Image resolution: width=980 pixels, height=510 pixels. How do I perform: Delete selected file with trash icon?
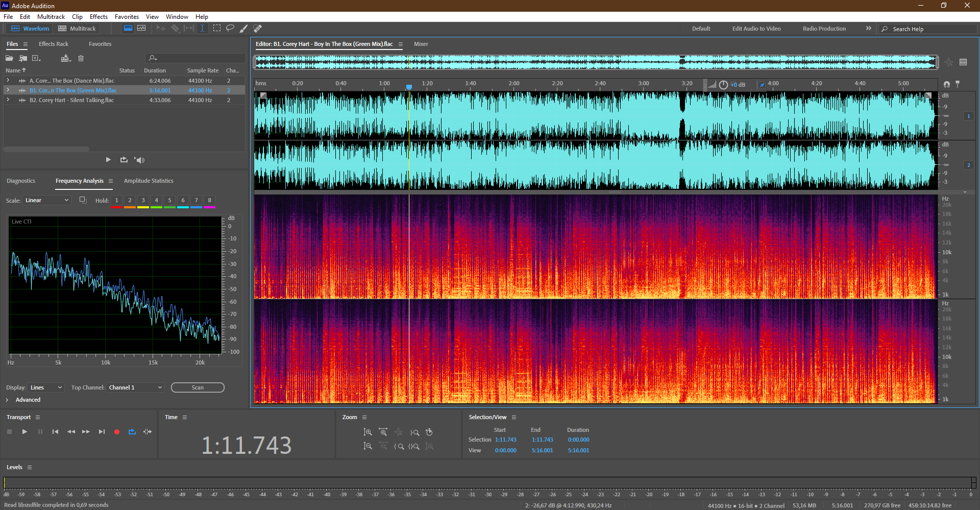[x=81, y=58]
